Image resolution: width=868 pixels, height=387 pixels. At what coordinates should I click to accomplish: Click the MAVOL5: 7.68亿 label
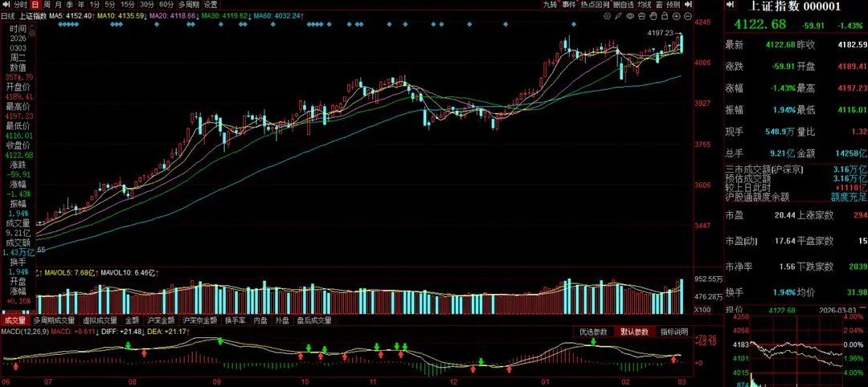(x=72, y=273)
